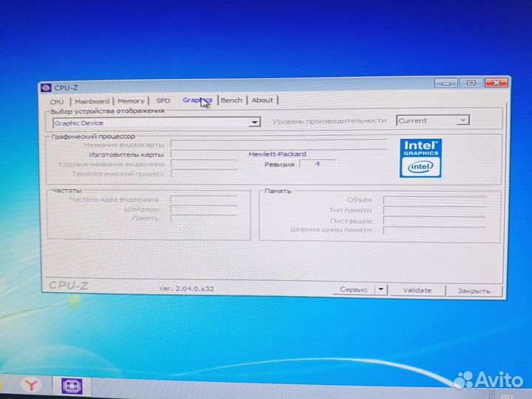Viewport: 532px width, 399px height.
Task: Click the Кодовое название видеочипа field
Action: pyautogui.click(x=204, y=164)
